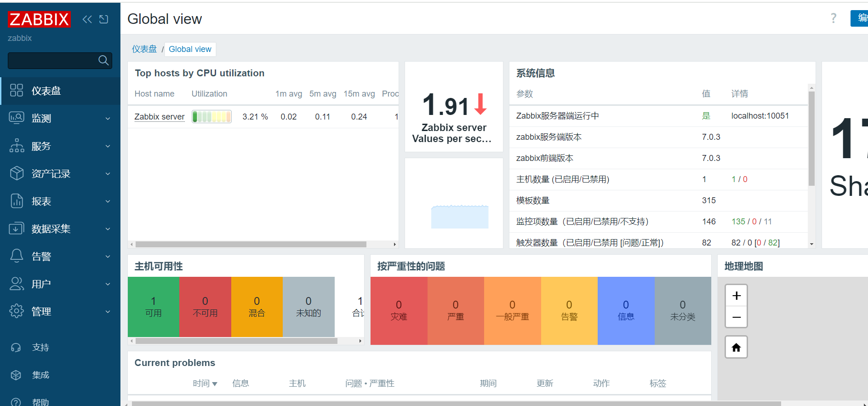Click the values-per-second mini graph
Screen dimensions: 868x406
pyautogui.click(x=459, y=216)
